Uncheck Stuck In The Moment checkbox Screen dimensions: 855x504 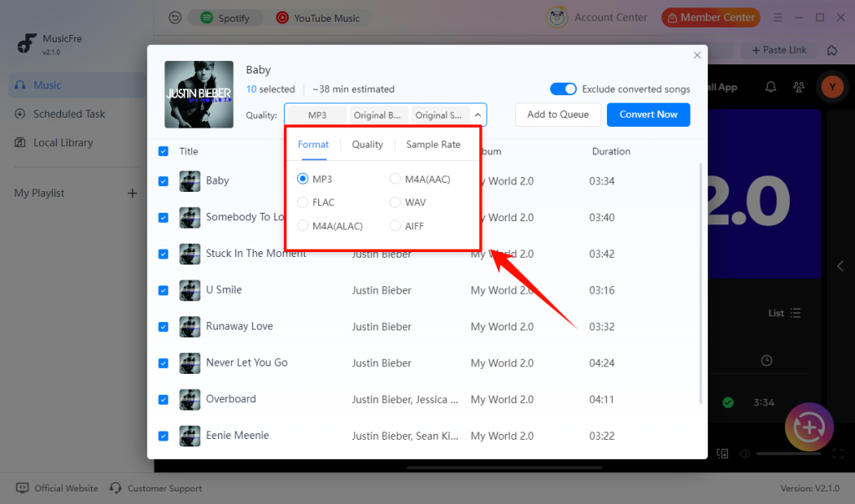point(163,254)
